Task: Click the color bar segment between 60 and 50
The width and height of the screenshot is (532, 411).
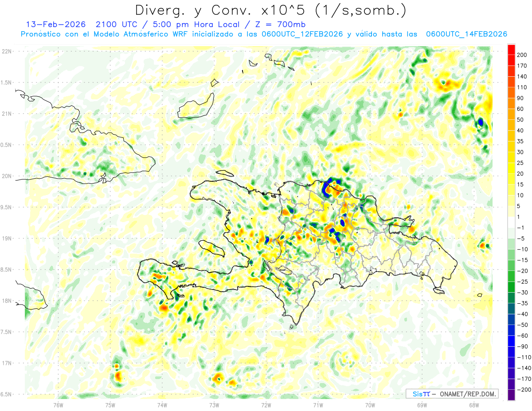Action: pos(511,114)
